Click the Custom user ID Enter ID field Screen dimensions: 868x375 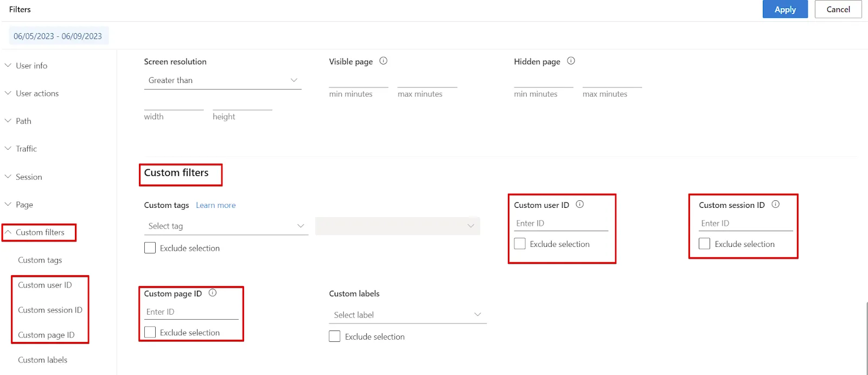point(561,224)
